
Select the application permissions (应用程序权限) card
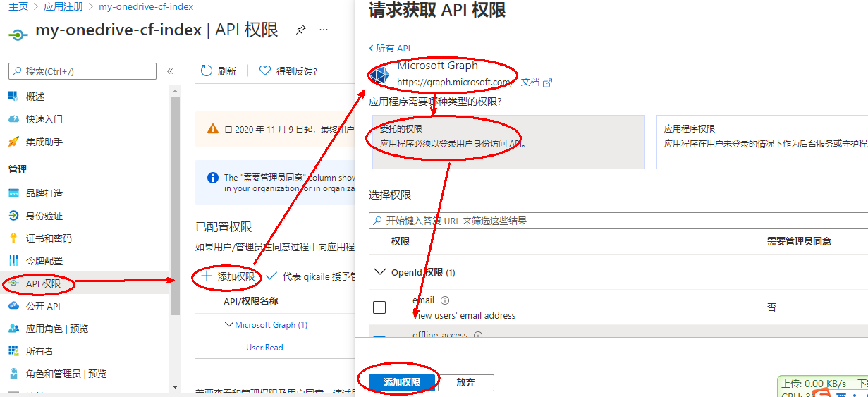(x=762, y=142)
